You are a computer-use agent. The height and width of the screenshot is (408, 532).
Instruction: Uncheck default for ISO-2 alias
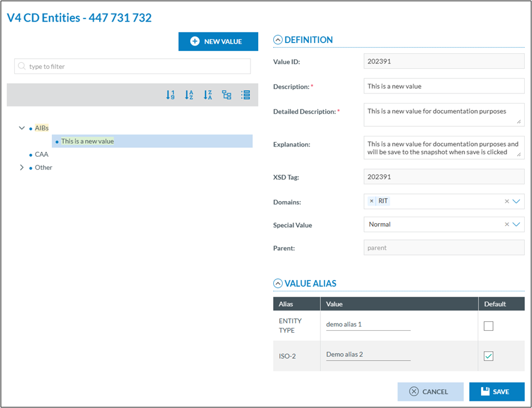click(x=488, y=356)
